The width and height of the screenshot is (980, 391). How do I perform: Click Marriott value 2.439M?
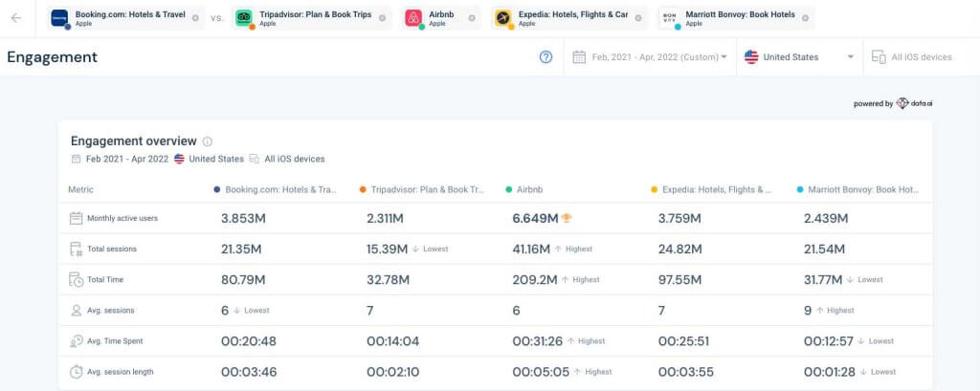click(x=826, y=219)
